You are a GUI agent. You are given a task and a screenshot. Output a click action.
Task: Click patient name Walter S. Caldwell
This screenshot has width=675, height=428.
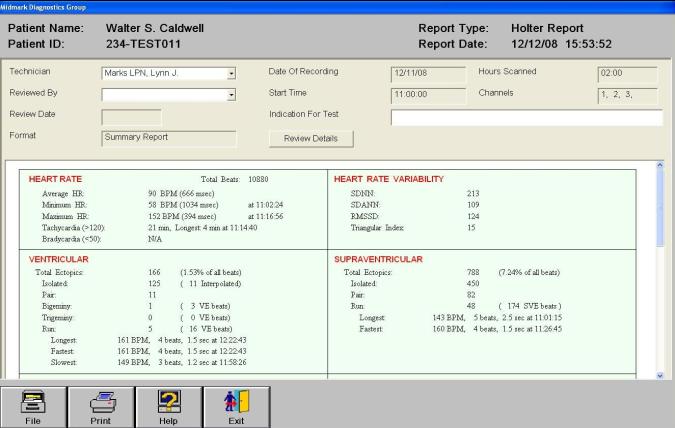[155, 28]
